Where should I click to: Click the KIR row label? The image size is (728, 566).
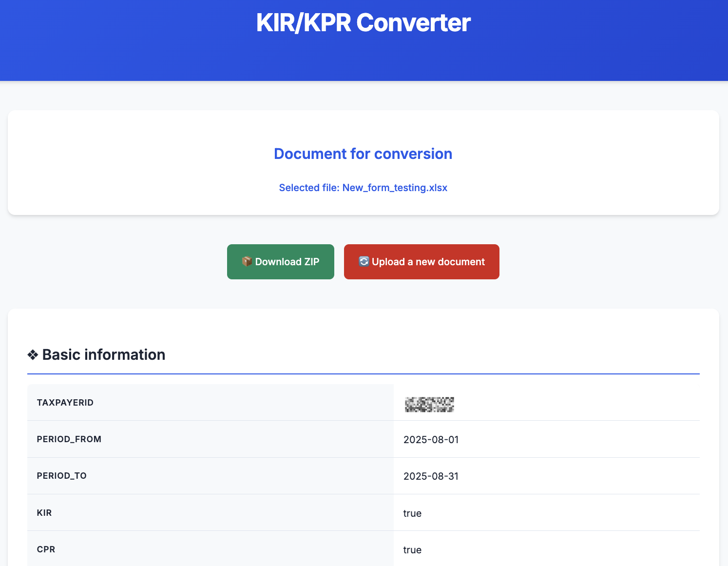[x=44, y=513]
